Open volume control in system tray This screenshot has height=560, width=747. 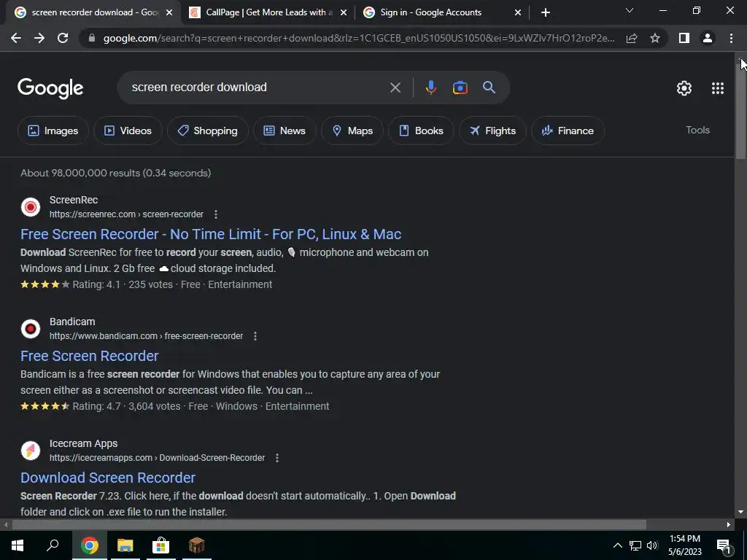coord(652,545)
